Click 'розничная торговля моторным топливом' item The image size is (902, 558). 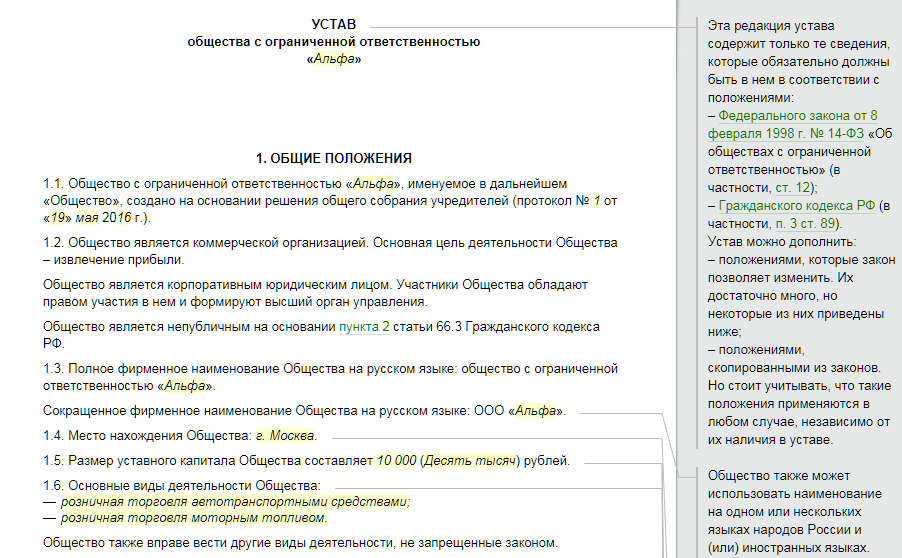tap(194, 518)
